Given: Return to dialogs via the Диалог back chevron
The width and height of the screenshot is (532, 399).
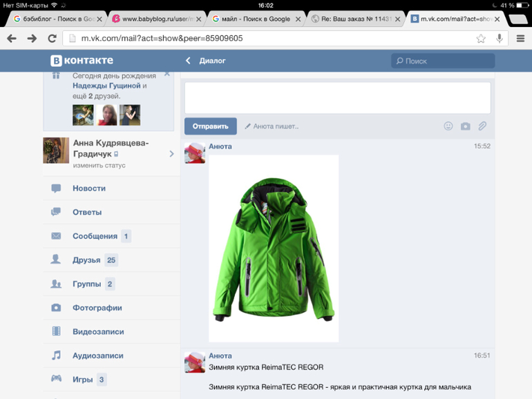Looking at the screenshot, I should (188, 61).
